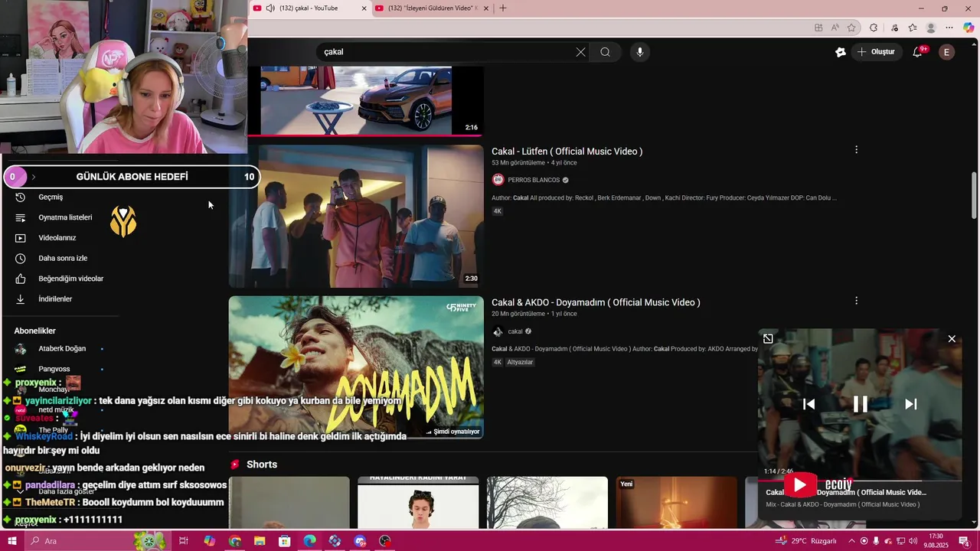Open the Edge media control music icon

(x=893, y=28)
